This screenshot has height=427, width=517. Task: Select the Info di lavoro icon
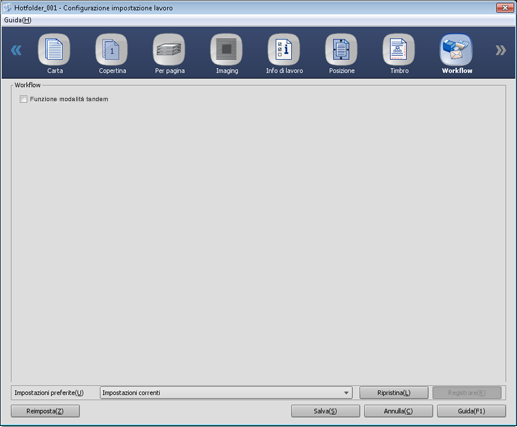284,49
